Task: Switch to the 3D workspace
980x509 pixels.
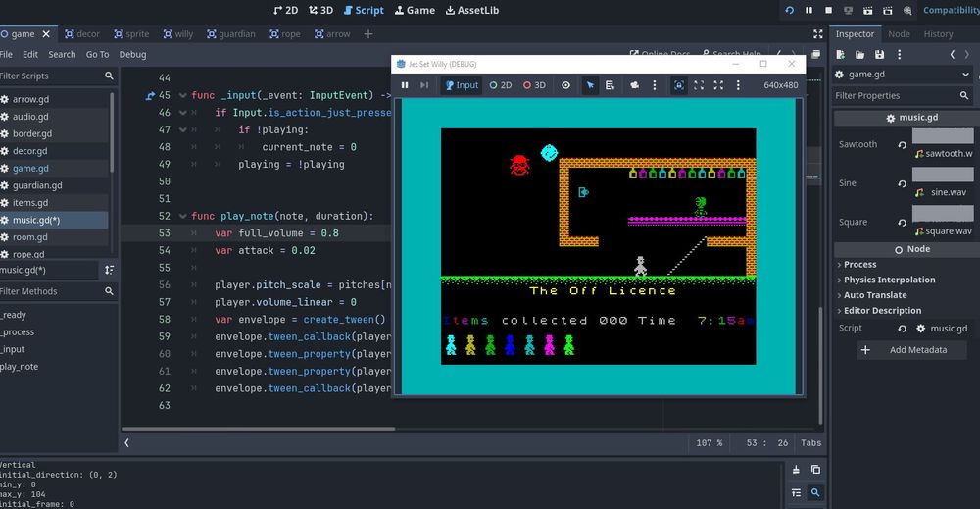Action: [320, 10]
